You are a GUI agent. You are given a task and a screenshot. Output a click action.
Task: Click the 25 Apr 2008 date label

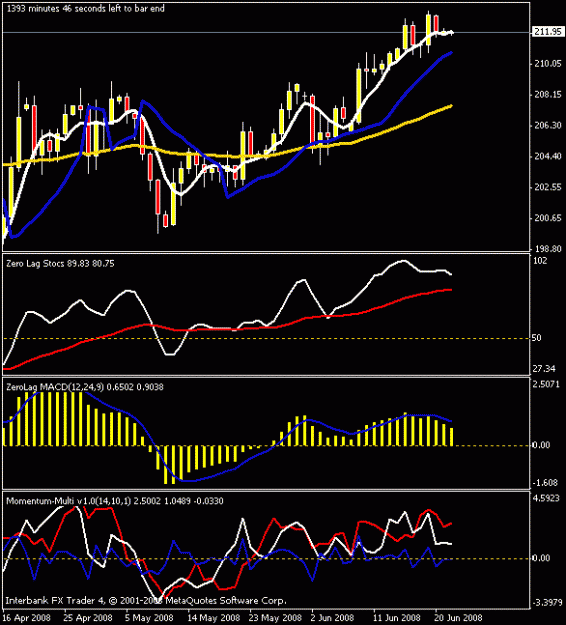click(x=88, y=618)
